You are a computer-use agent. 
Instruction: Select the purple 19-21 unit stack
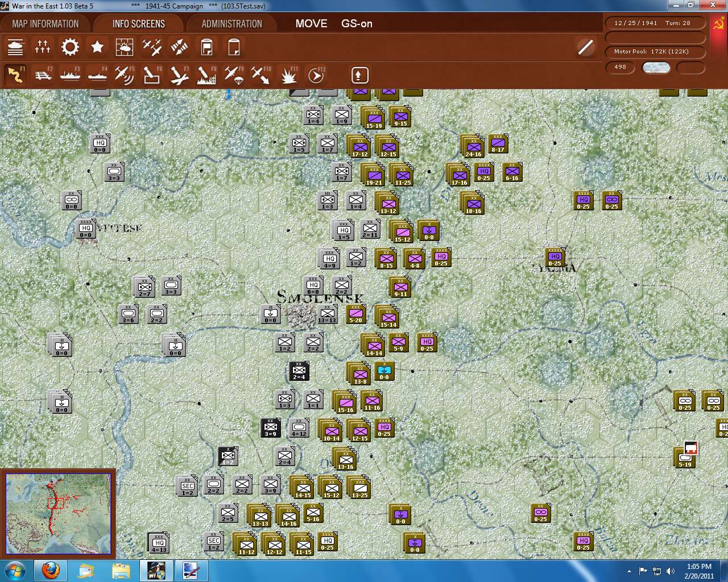pos(373,174)
